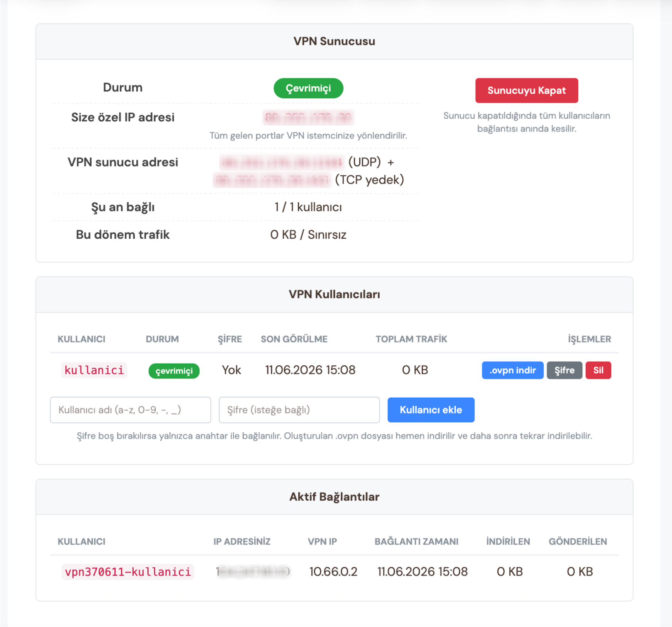
Task: Click the Bağlantı Zamanı value in Aktif Bağlantılar
Action: click(422, 572)
